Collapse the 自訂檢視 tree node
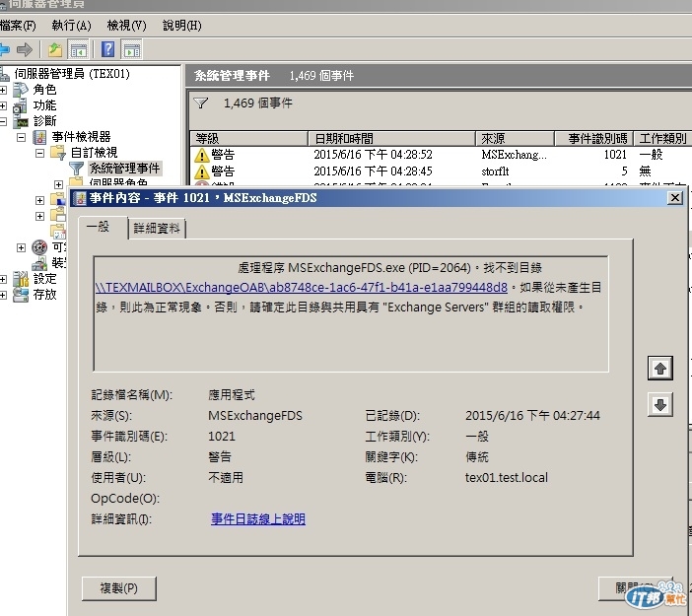The height and width of the screenshot is (616, 692). coord(39,153)
